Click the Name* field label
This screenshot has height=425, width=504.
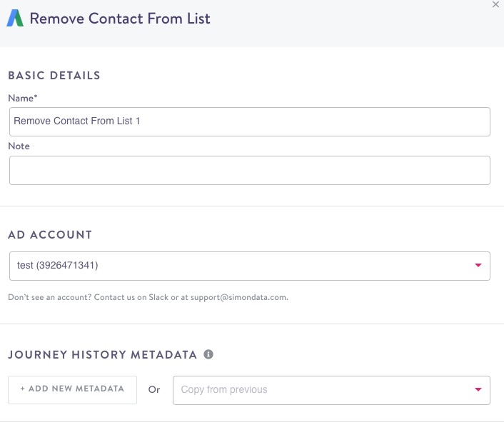23,98
